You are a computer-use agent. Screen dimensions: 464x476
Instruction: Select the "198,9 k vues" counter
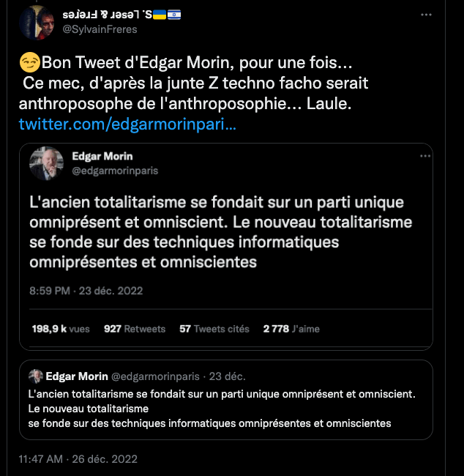pyautogui.click(x=61, y=329)
